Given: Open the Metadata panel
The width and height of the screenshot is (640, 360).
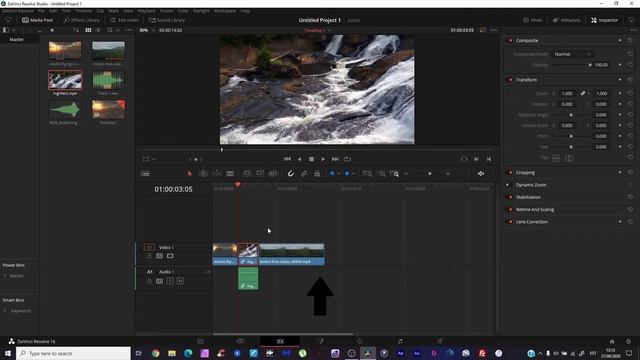Looking at the screenshot, I should pos(567,20).
